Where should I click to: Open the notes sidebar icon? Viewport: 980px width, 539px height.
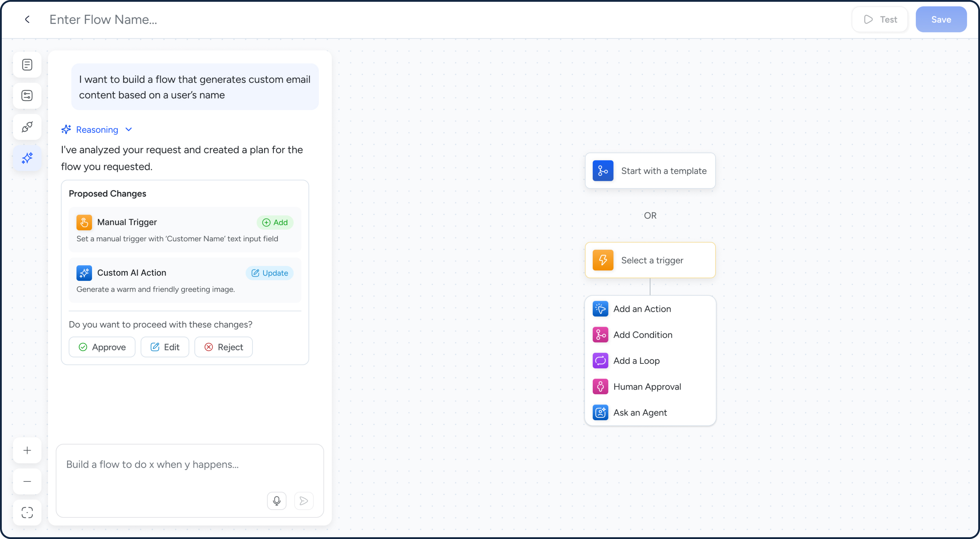point(27,65)
